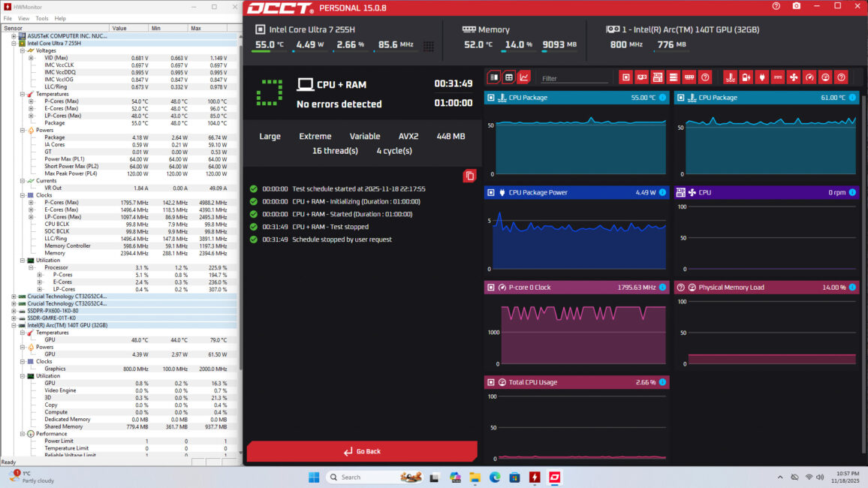The image size is (868, 488).
Task: Open weather widget showing Partly cloudy
Action: pos(32,477)
